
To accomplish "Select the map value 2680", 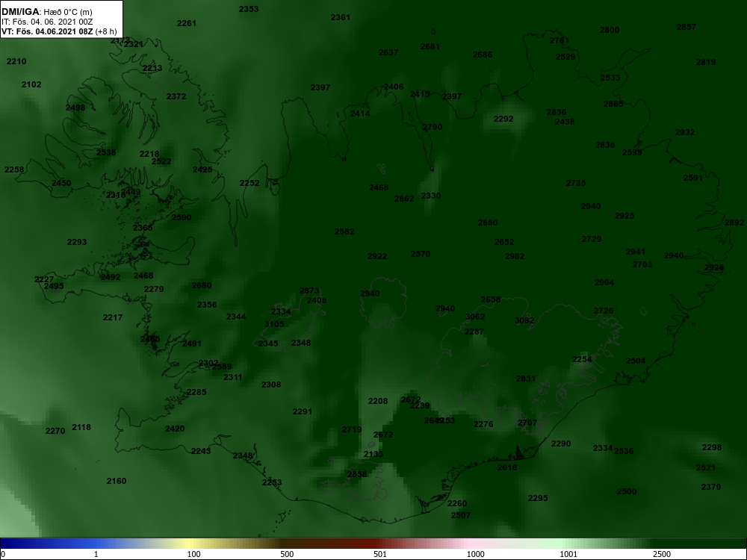I will point(202,286).
